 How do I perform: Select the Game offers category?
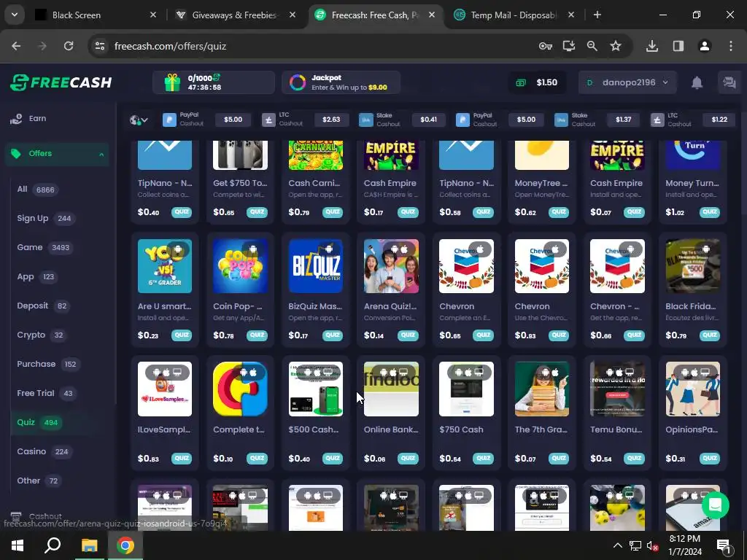[44, 248]
